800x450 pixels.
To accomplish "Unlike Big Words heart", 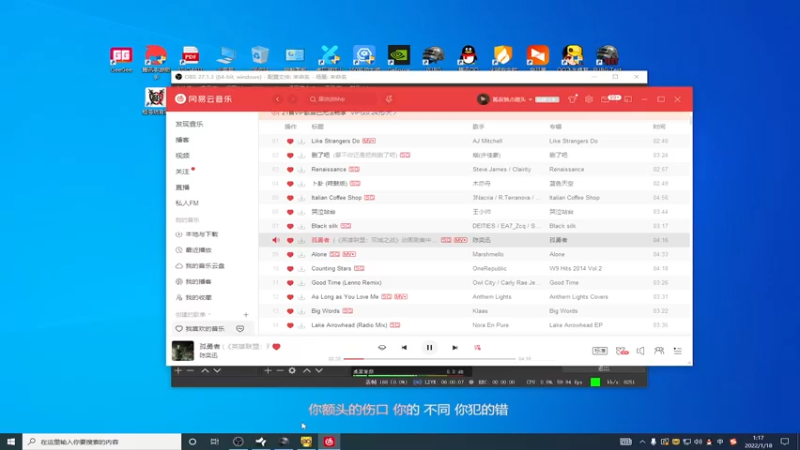I will 290,311.
